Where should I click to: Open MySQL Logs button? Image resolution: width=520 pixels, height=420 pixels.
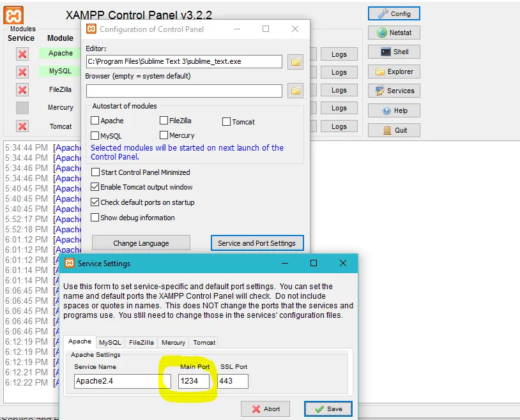click(x=339, y=72)
